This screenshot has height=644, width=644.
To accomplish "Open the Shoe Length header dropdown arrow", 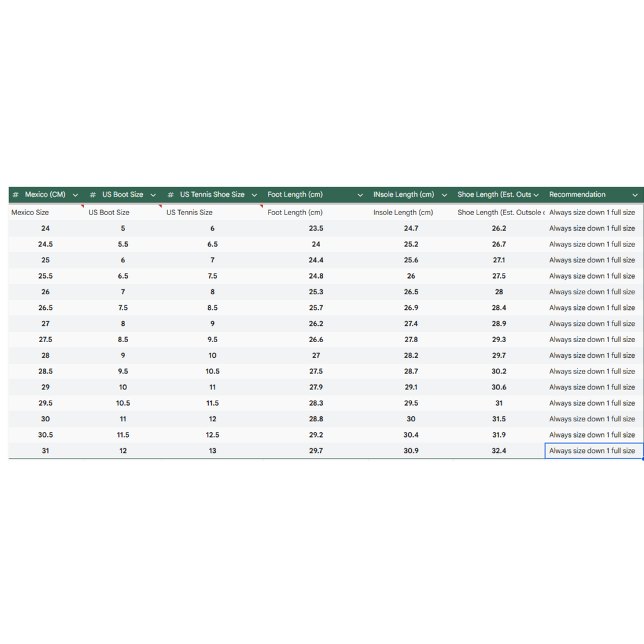I will pos(536,195).
